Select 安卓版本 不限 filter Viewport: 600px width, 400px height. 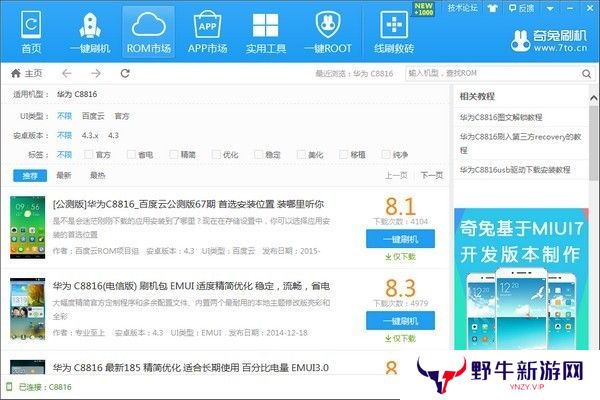tap(64, 135)
